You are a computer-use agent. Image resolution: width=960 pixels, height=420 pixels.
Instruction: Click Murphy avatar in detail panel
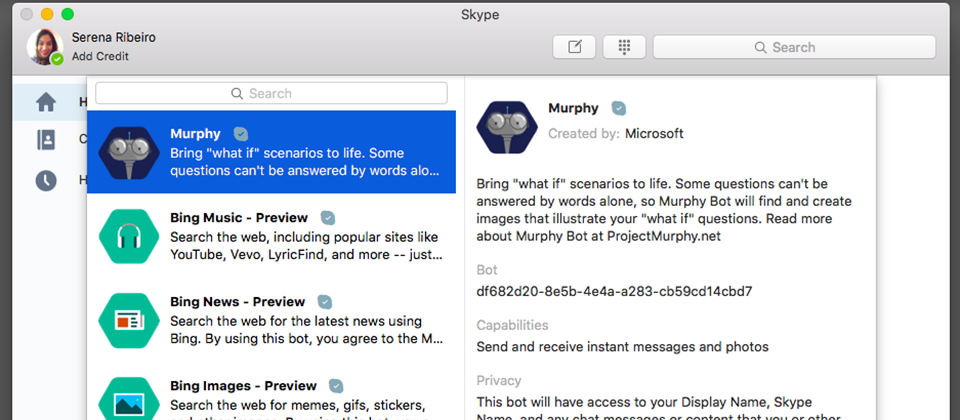(x=507, y=127)
